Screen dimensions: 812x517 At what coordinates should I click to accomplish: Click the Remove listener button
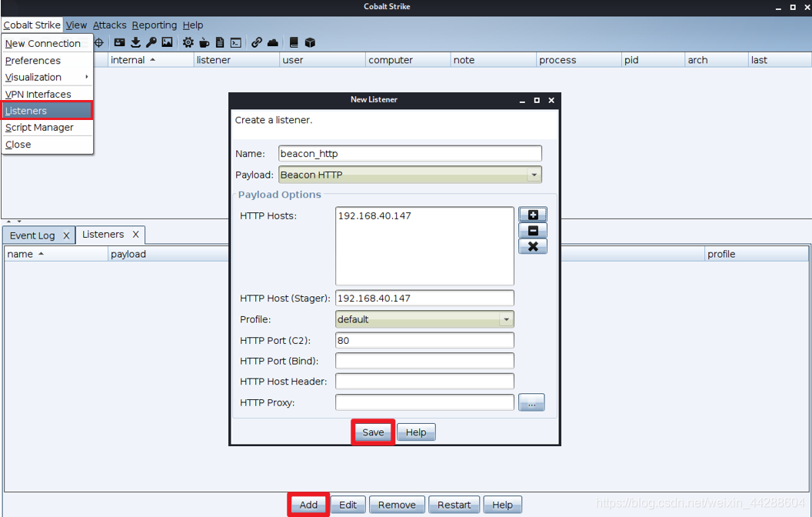click(397, 505)
